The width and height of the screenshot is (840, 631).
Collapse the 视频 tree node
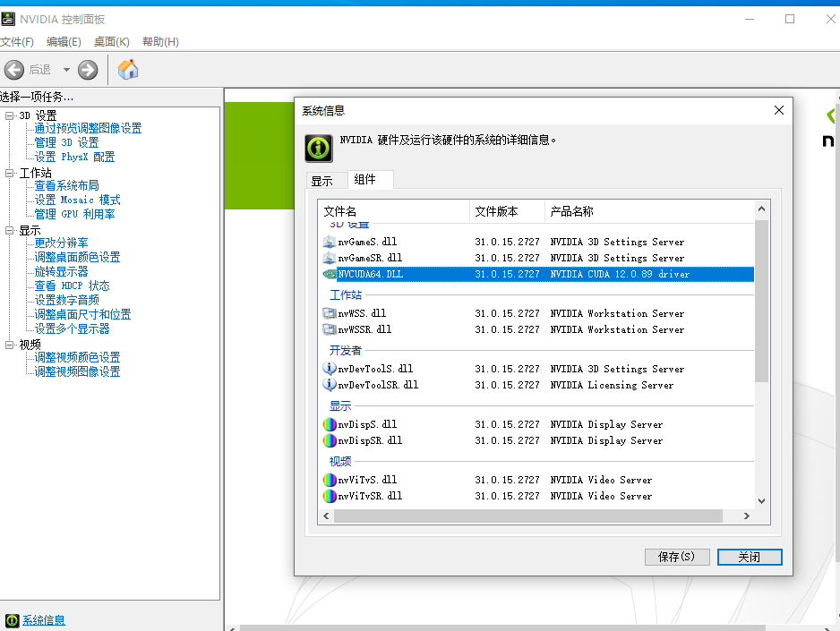click(x=9, y=345)
